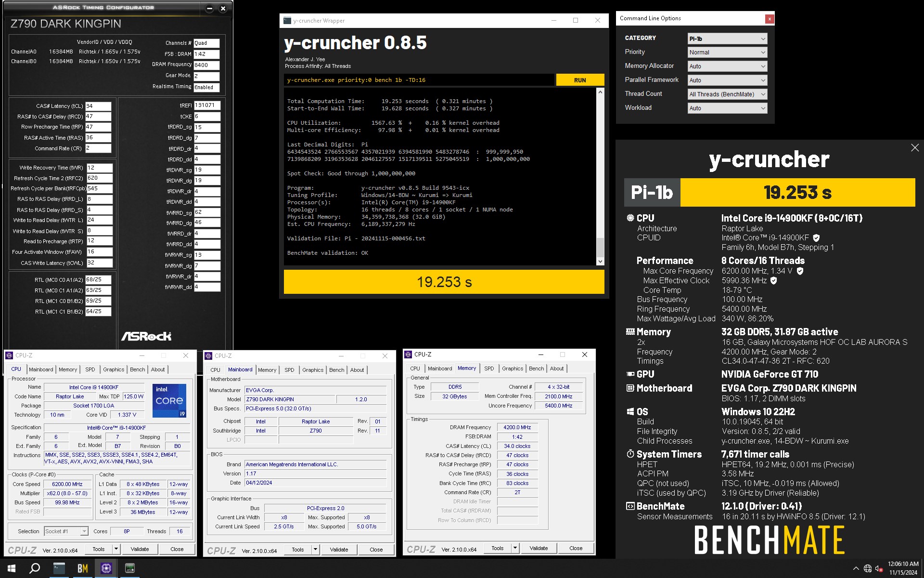Click the CAS# Latency (tCL) value field
The height and width of the screenshot is (578, 924).
[98, 106]
